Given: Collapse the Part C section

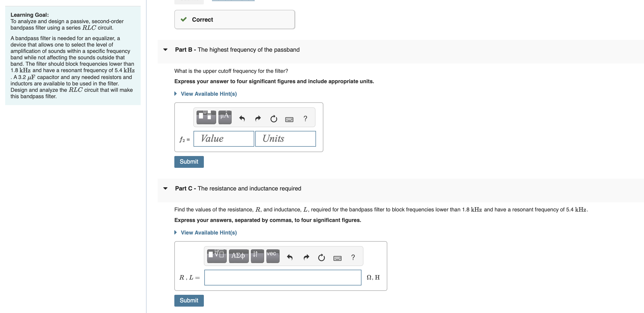Looking at the screenshot, I should [x=165, y=188].
